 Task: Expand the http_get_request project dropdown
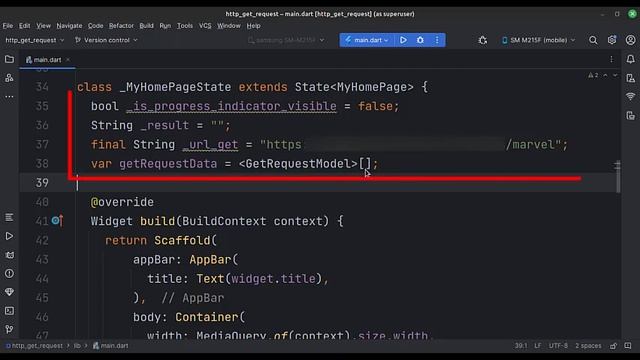pyautogui.click(x=35, y=40)
